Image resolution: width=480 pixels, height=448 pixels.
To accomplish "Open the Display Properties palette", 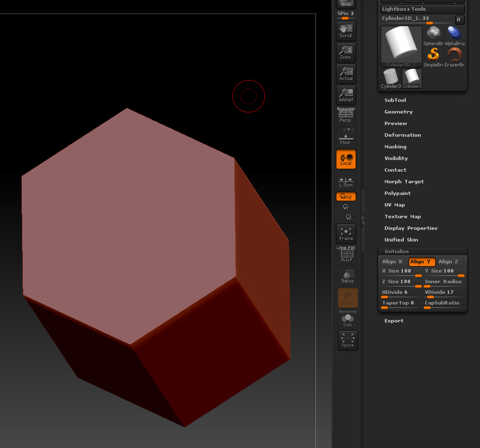I will pyautogui.click(x=411, y=228).
